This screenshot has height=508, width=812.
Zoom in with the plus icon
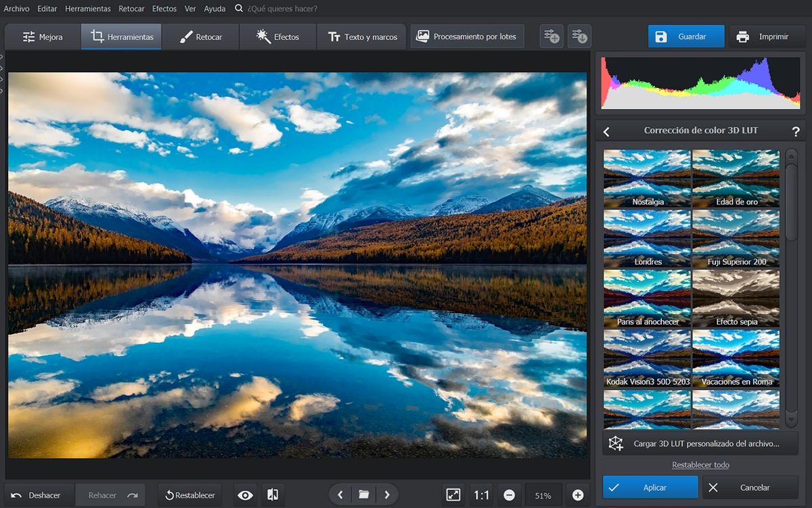tap(578, 495)
